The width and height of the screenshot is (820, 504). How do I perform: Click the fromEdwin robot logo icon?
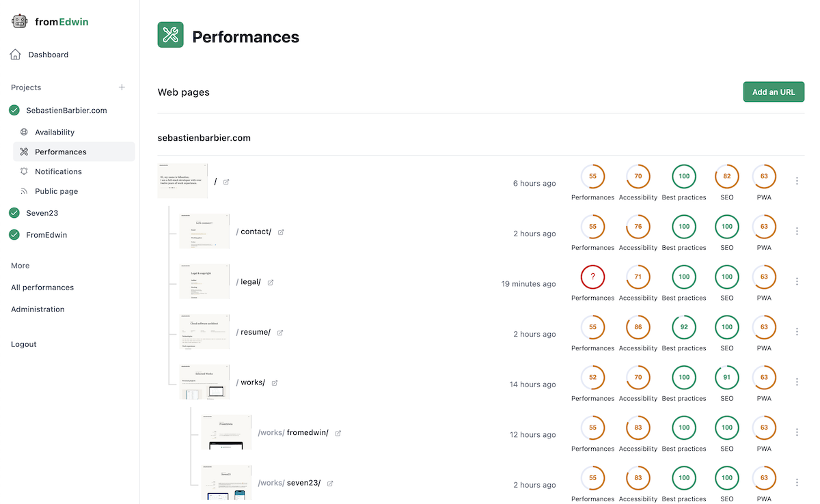19,21
